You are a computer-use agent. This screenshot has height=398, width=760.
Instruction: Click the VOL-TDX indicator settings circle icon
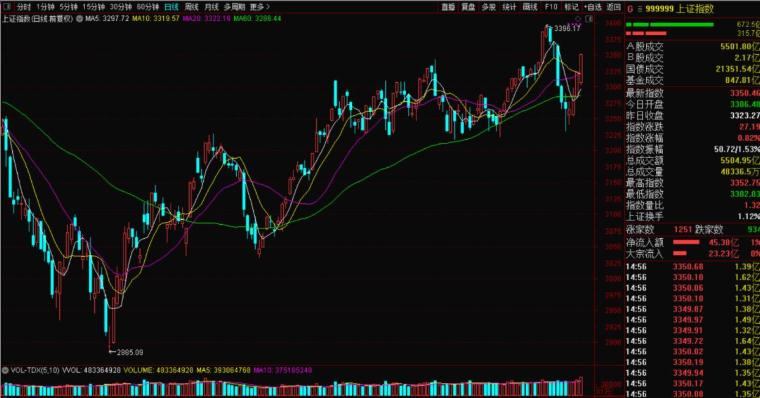coord(5,370)
